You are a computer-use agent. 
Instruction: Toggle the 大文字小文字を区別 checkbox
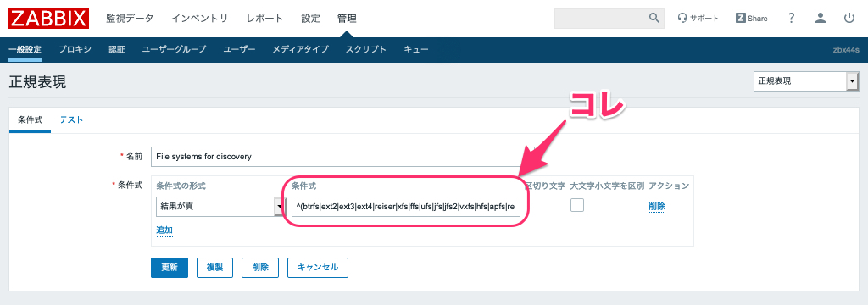coord(576,205)
